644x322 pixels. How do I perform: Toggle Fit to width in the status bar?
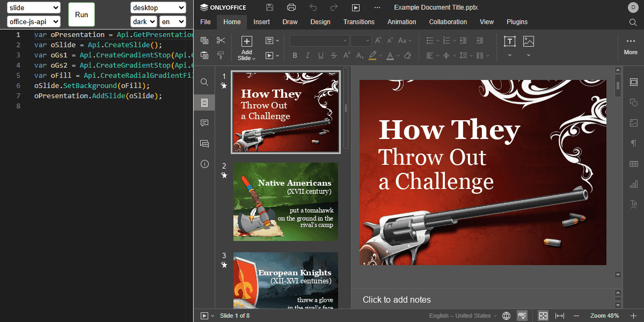(x=560, y=316)
